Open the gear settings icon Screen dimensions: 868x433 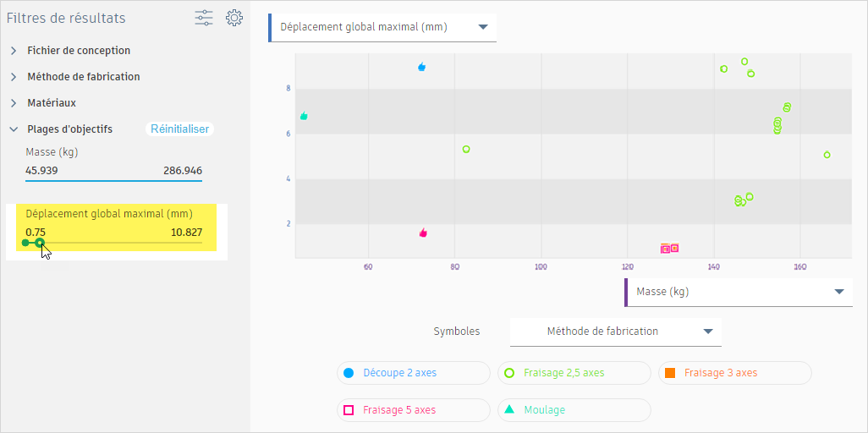(x=234, y=18)
